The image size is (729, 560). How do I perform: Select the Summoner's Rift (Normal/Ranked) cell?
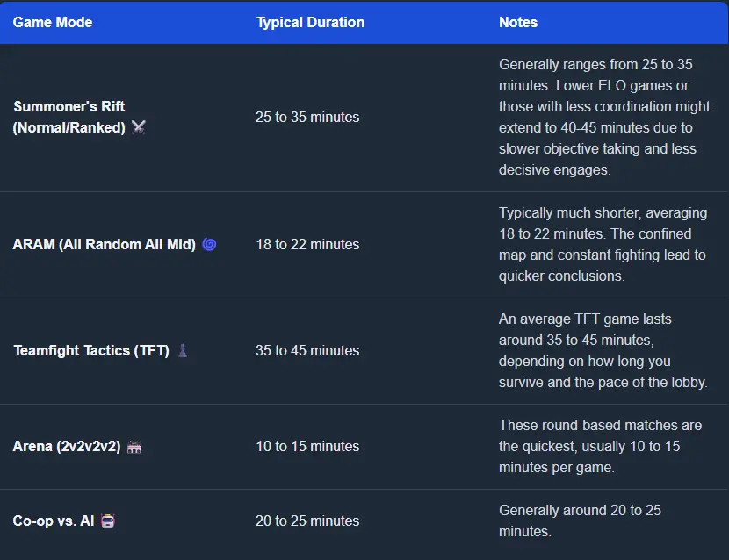point(121,117)
